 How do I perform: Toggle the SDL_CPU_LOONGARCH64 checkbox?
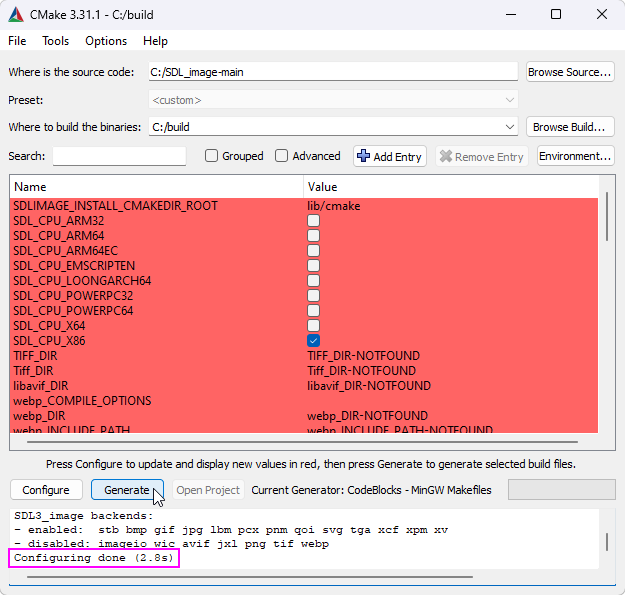pyautogui.click(x=313, y=281)
